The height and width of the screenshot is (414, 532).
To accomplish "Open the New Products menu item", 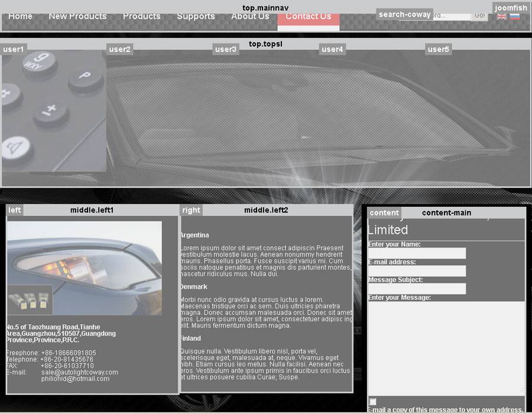I will tap(77, 17).
